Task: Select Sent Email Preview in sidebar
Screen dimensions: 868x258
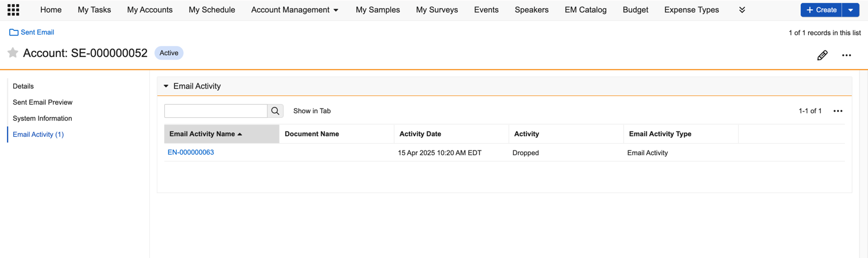Action: (x=42, y=102)
